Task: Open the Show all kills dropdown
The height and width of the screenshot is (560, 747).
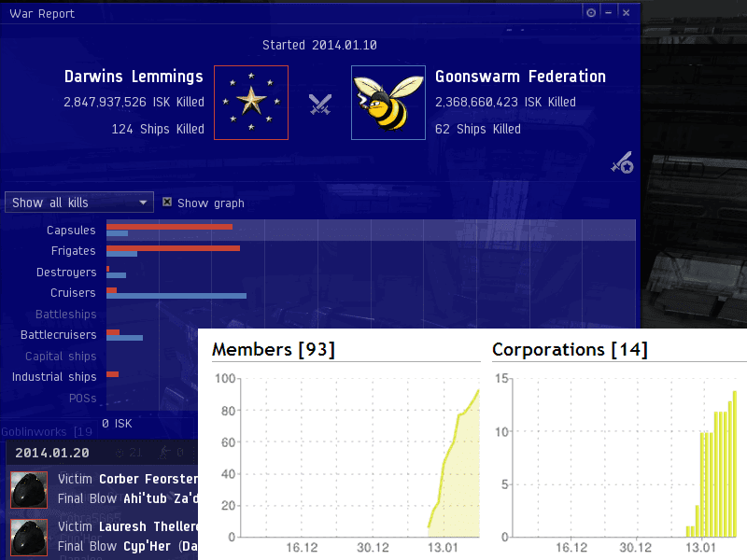Action: [x=79, y=203]
